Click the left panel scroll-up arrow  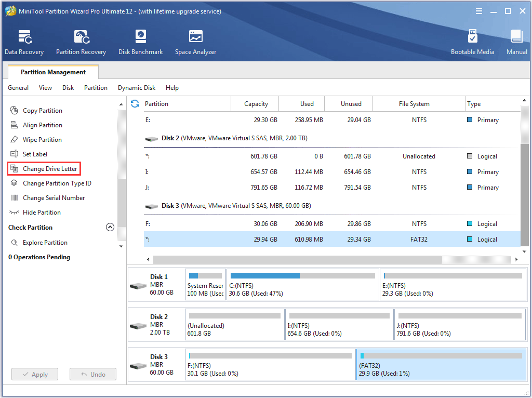tap(121, 104)
